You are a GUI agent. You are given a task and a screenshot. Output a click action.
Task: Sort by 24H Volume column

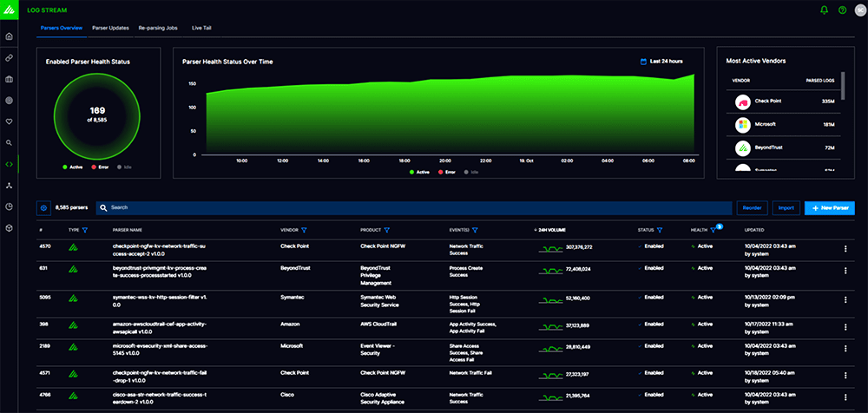click(x=549, y=230)
